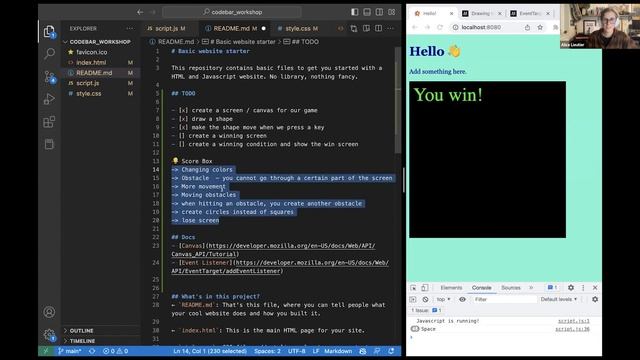Open the Extensions view
The width and height of the screenshot is (640, 360).
click(x=49, y=122)
